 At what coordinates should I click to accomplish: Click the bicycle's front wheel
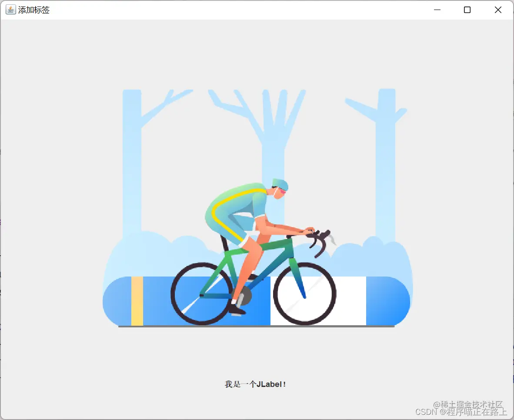coord(304,293)
